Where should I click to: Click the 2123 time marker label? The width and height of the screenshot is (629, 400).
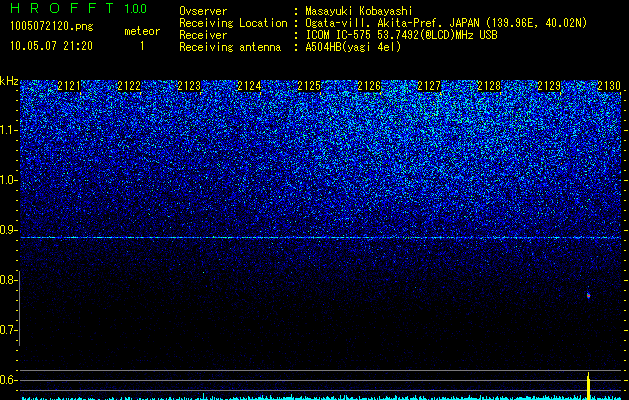click(x=189, y=86)
